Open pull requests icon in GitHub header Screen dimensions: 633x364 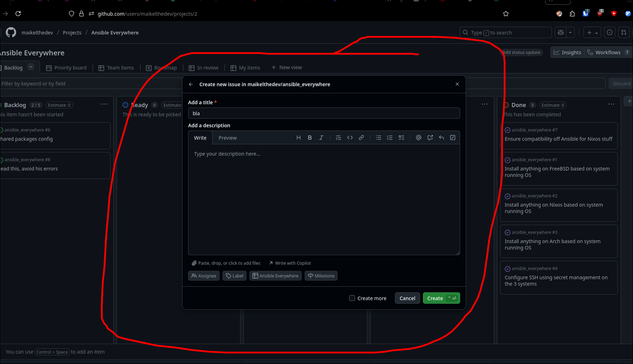(624, 32)
